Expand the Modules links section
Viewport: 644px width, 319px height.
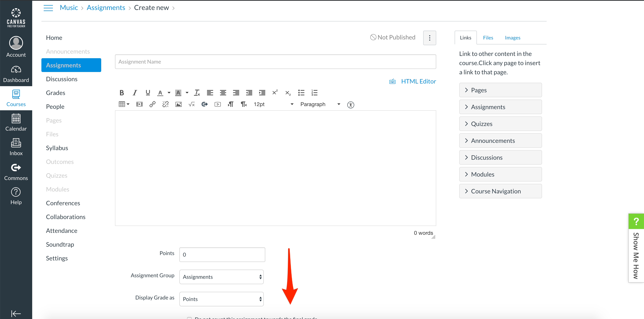tap(500, 174)
